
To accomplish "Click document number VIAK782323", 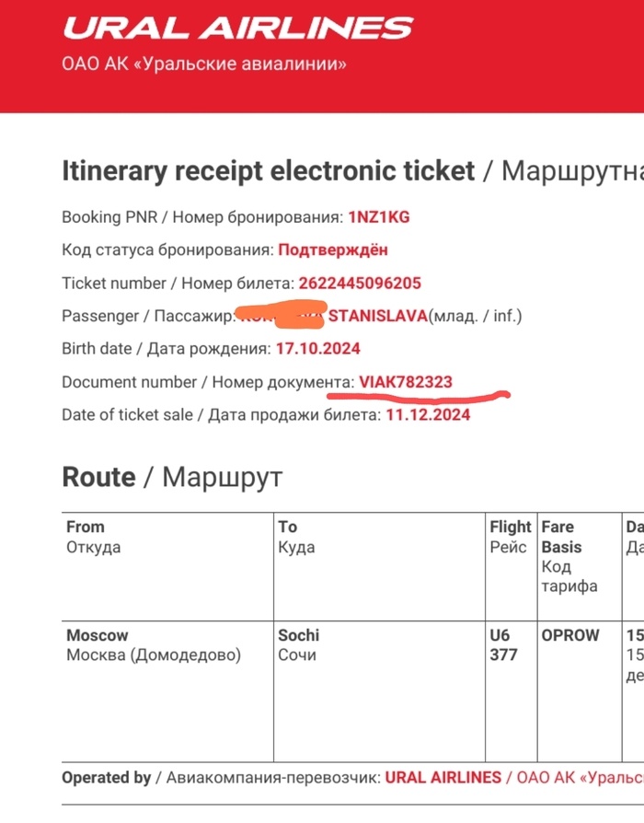I will pos(406,382).
